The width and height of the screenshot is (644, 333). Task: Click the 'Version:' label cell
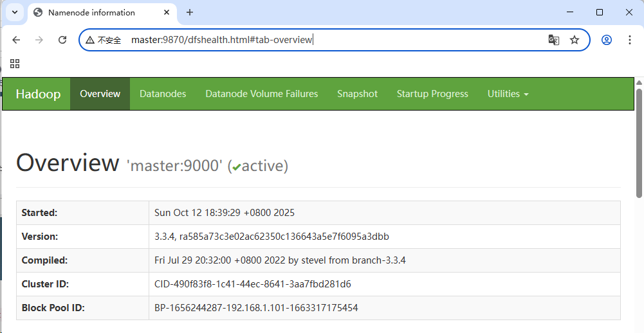(82, 237)
